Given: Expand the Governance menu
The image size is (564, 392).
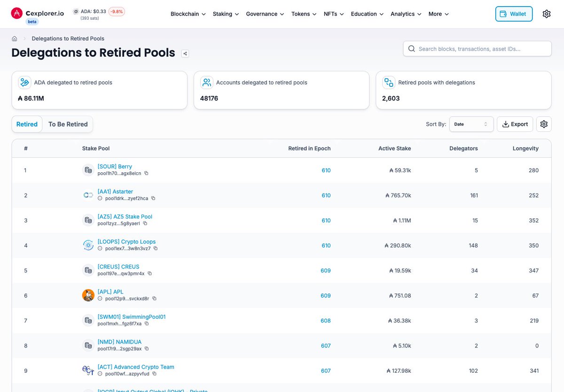Looking at the screenshot, I should point(265,14).
